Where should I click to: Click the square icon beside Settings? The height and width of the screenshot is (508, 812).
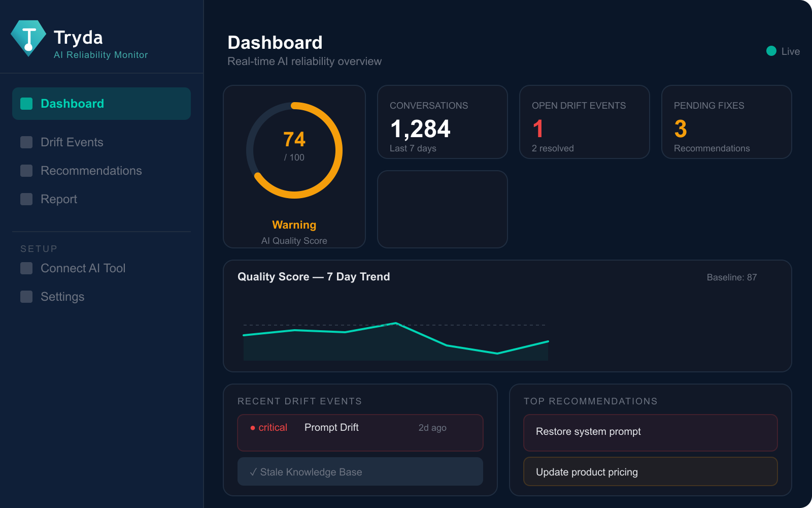(x=26, y=297)
